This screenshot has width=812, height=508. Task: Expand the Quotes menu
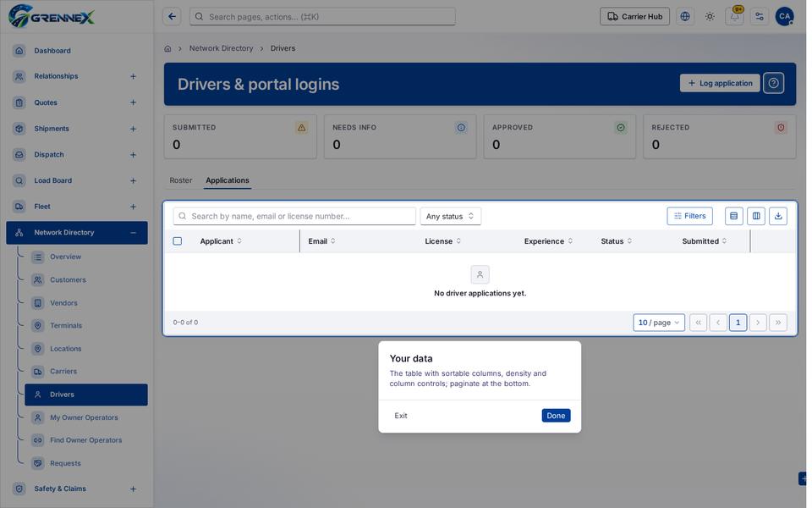(x=133, y=102)
